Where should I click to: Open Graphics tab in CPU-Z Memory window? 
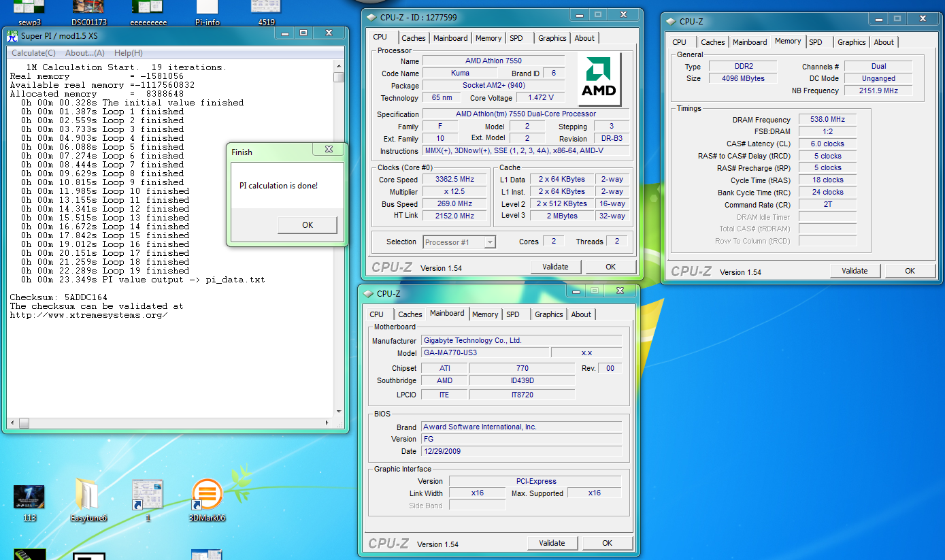point(852,42)
